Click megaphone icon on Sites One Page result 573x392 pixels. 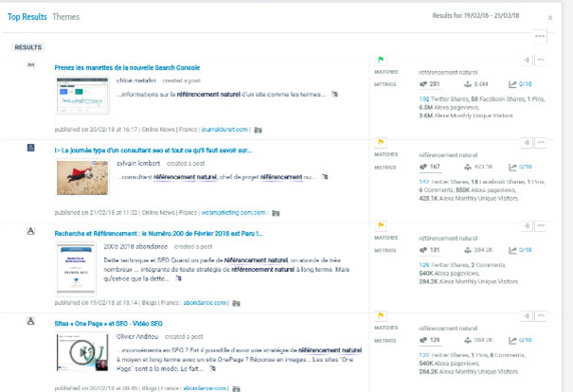(x=527, y=313)
